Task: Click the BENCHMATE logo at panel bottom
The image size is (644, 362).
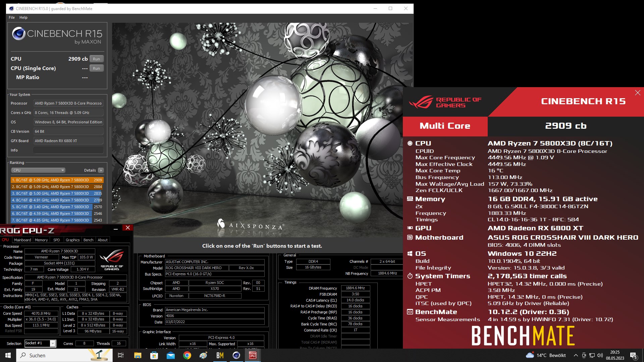Action: tap(523, 336)
